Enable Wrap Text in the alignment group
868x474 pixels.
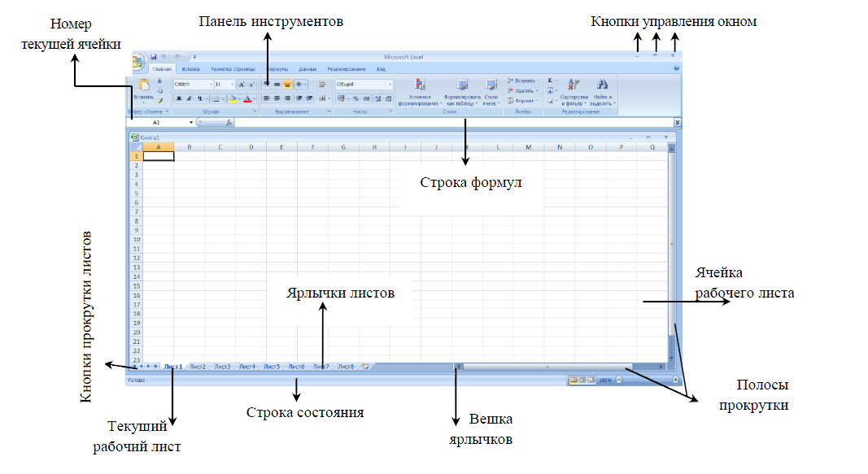[321, 85]
